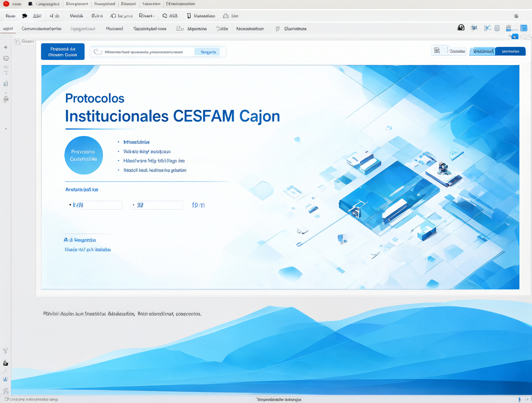Screen dimensions: 532x403
Task: Click the last bullet item on the slide
Action: point(155,170)
